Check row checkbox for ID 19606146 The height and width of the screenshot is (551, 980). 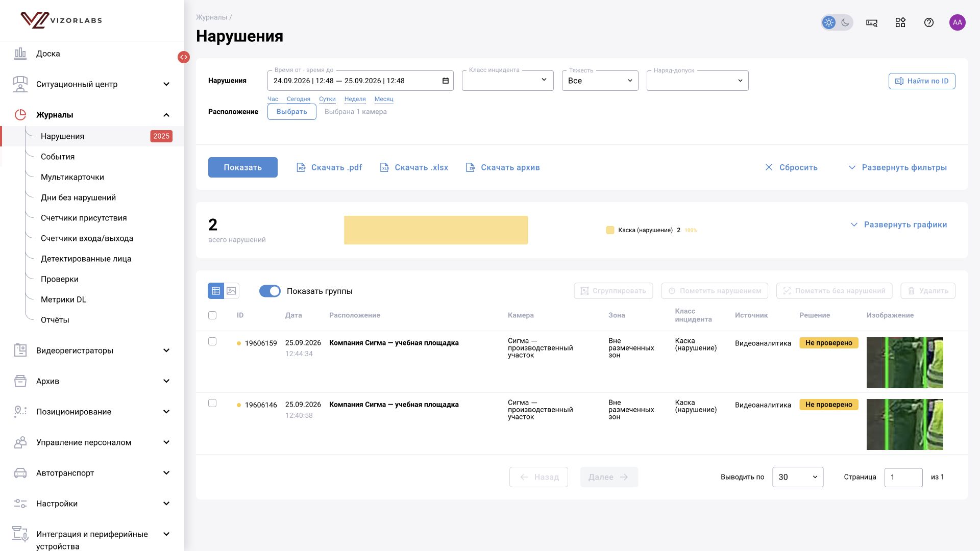coord(212,403)
